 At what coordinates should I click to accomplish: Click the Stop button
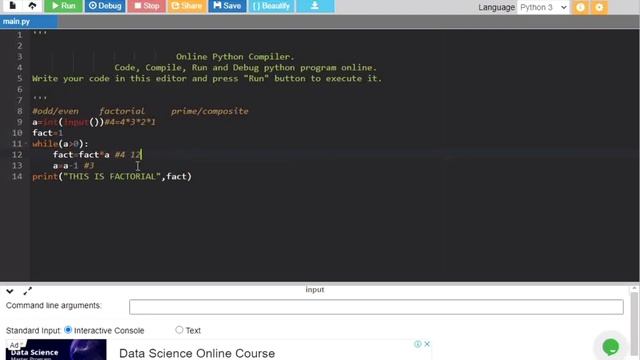click(x=147, y=6)
